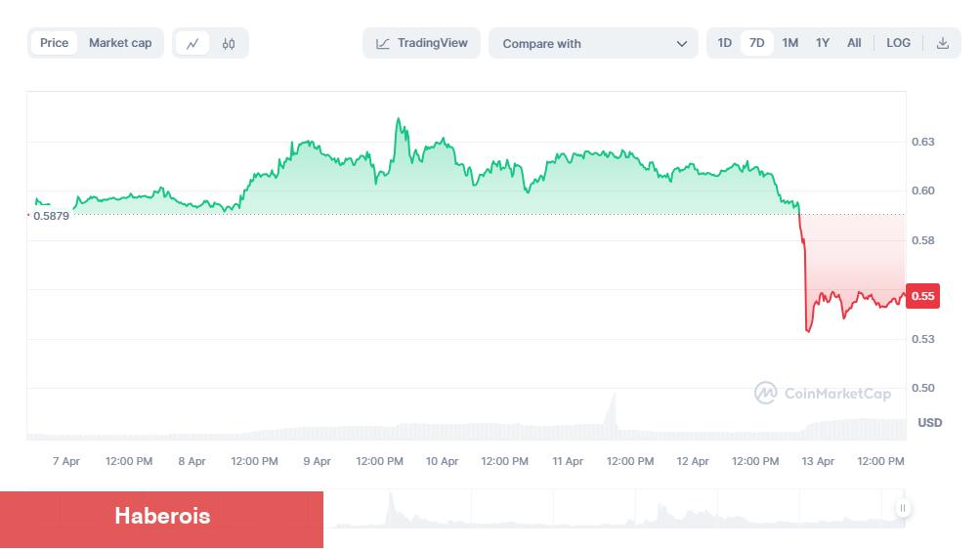
Task: Switch to the candlestick chart icon
Action: pos(229,44)
